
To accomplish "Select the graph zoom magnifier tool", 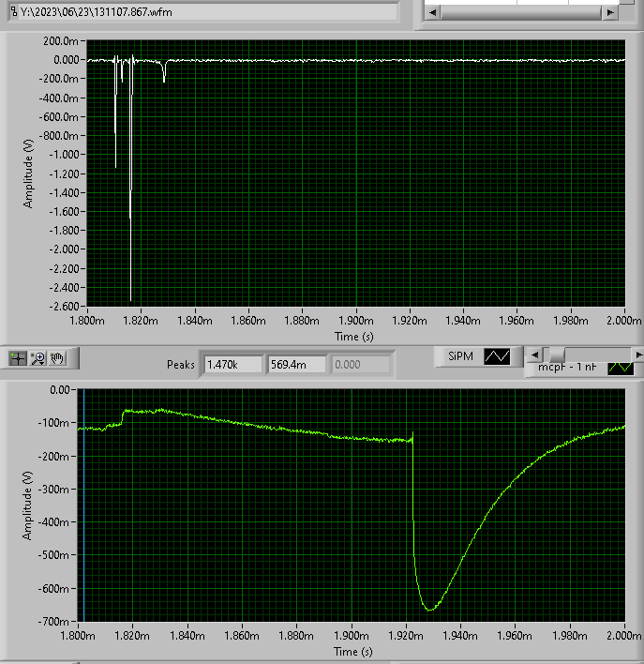I will coord(38,358).
